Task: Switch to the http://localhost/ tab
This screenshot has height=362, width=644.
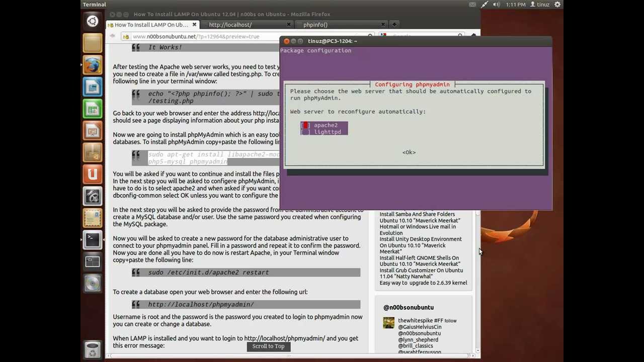Action: tap(248, 25)
